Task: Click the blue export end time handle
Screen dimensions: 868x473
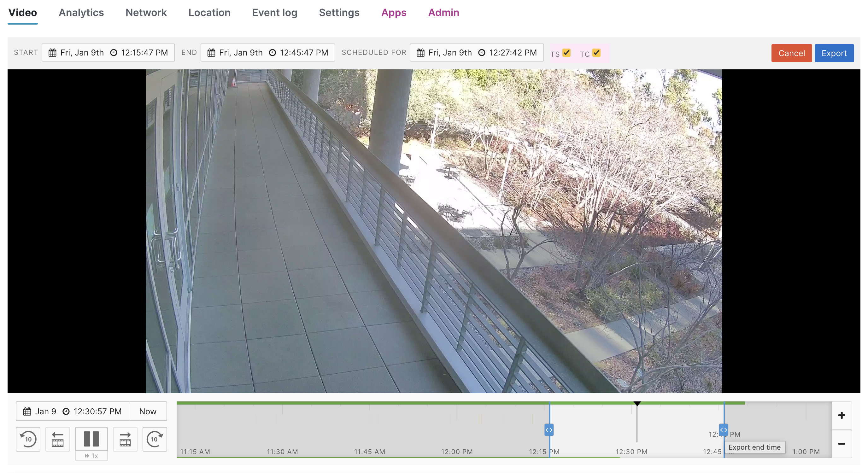Action: coord(724,429)
